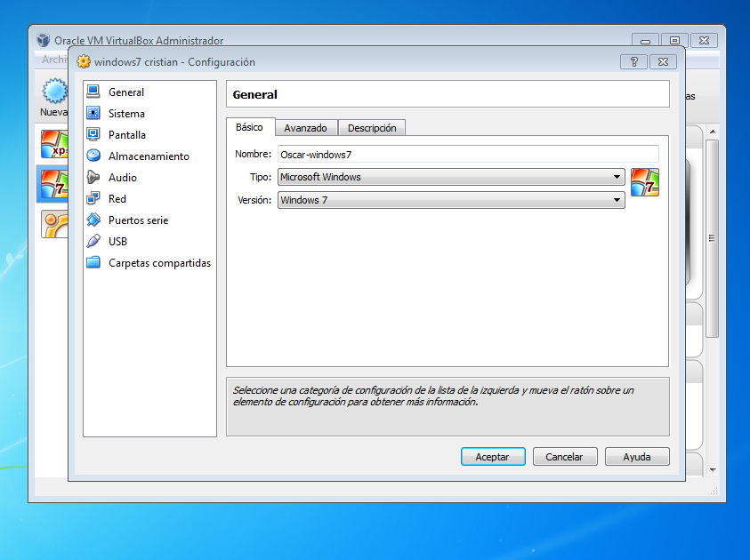Open the Archivo menu in main window
Image resolution: width=750 pixels, height=560 pixels.
[54, 60]
